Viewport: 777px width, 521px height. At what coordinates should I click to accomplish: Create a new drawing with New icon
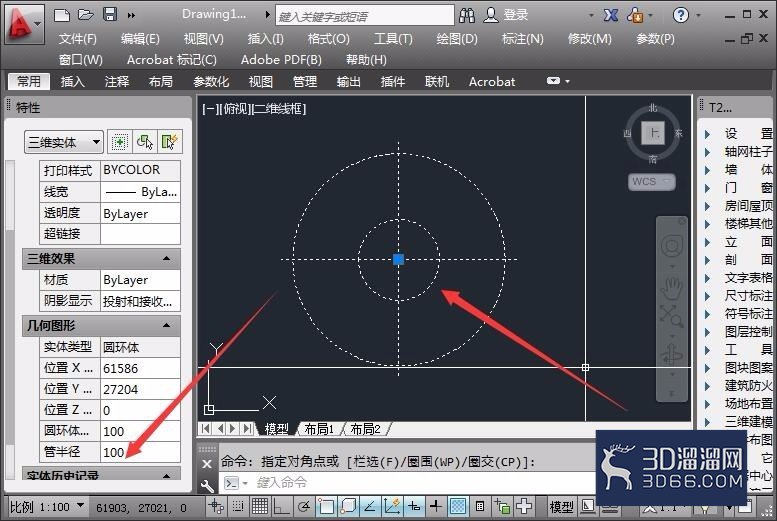pyautogui.click(x=61, y=15)
